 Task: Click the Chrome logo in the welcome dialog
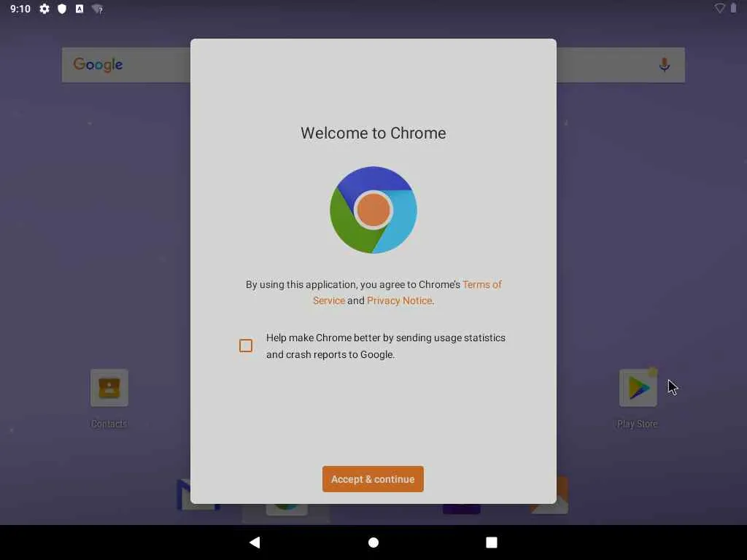pos(373,210)
